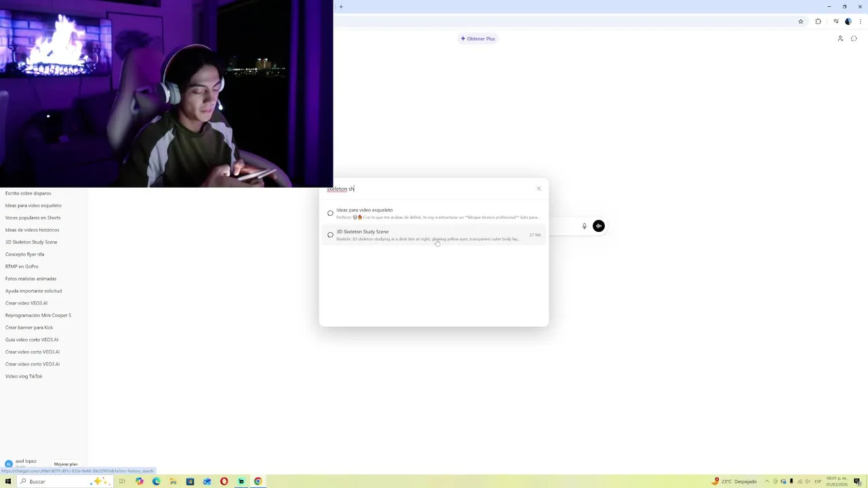Open File Explorer from the taskbar
The width and height of the screenshot is (868, 488).
tap(173, 481)
